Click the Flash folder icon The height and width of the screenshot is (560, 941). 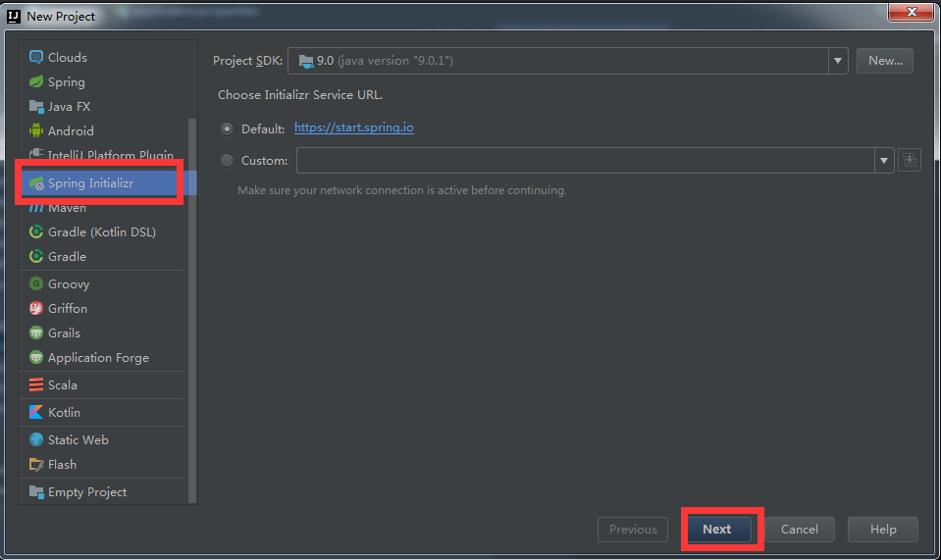click(x=36, y=464)
